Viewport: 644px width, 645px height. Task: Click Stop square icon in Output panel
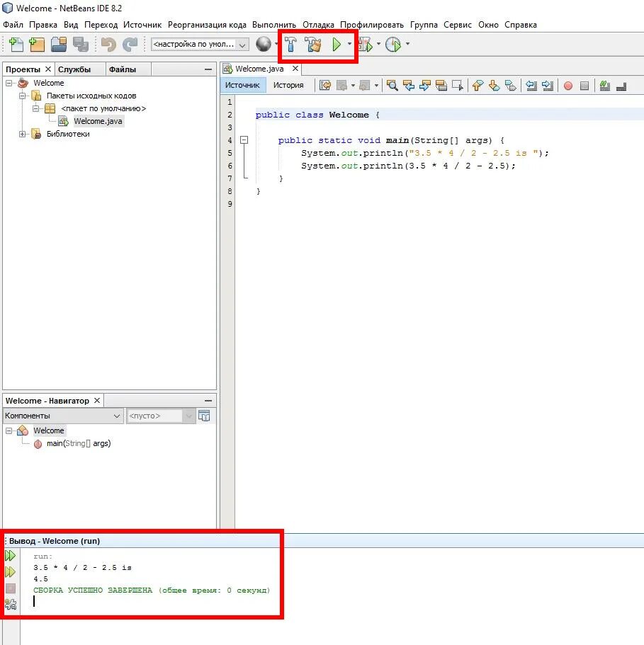click(11, 588)
